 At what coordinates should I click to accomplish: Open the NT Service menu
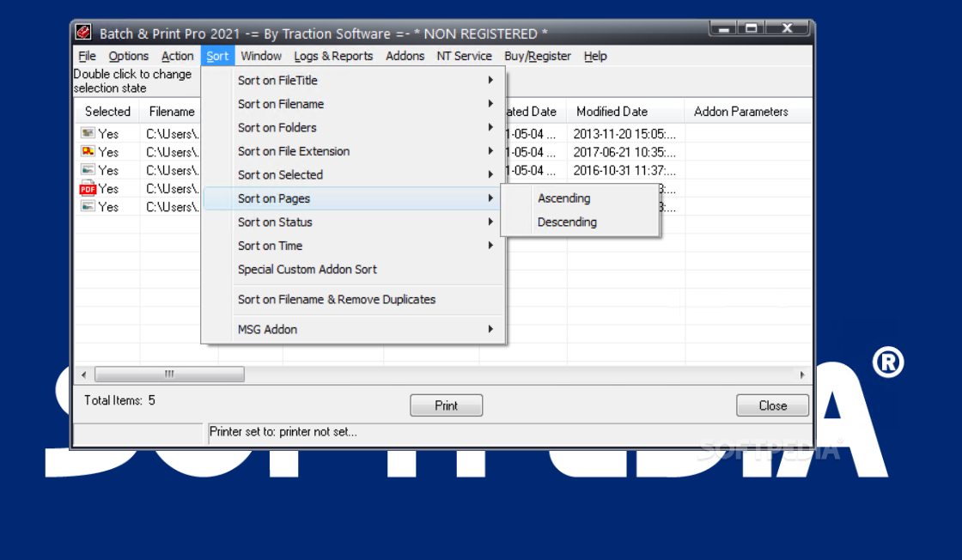click(464, 56)
